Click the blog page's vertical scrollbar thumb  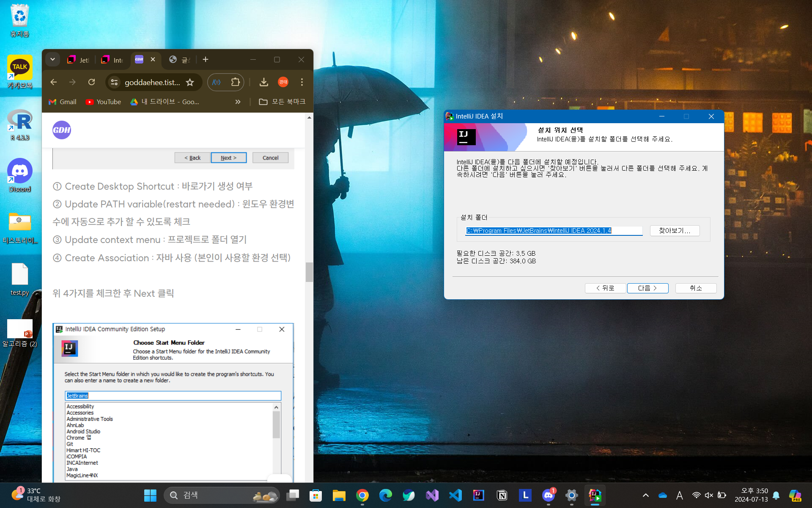[309, 272]
